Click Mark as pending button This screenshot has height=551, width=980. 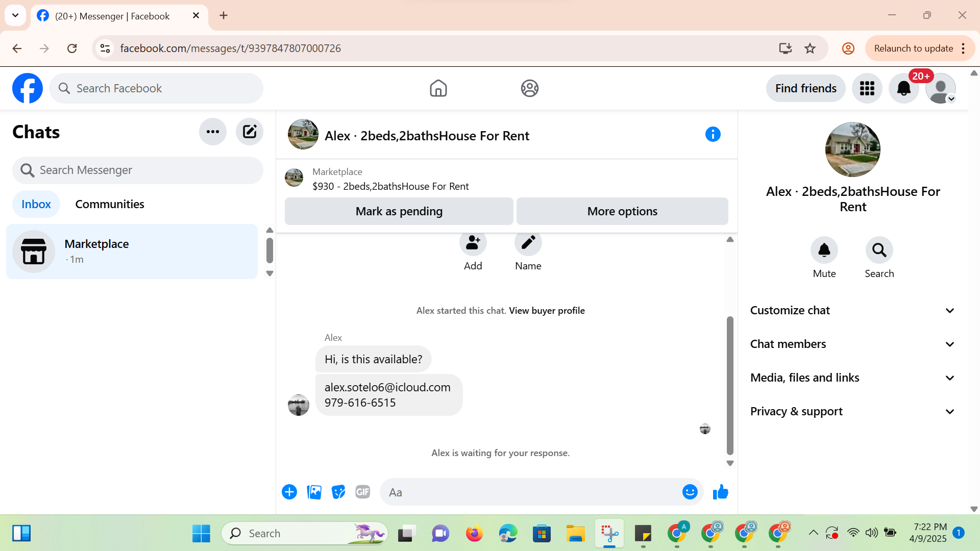point(399,211)
